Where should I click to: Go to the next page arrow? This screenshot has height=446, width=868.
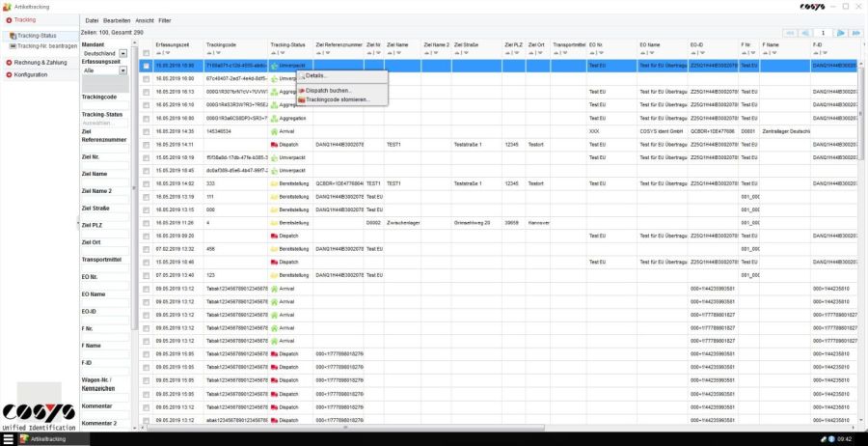click(840, 33)
